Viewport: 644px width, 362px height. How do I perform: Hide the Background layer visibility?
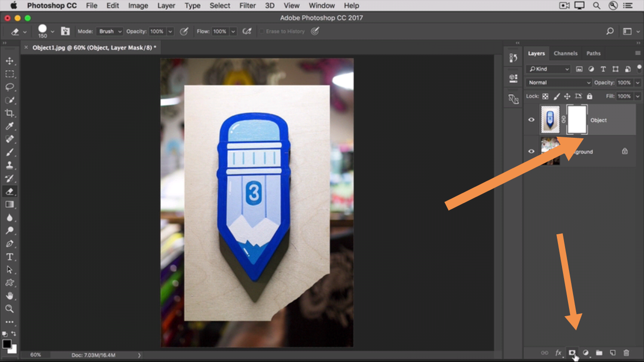click(531, 151)
